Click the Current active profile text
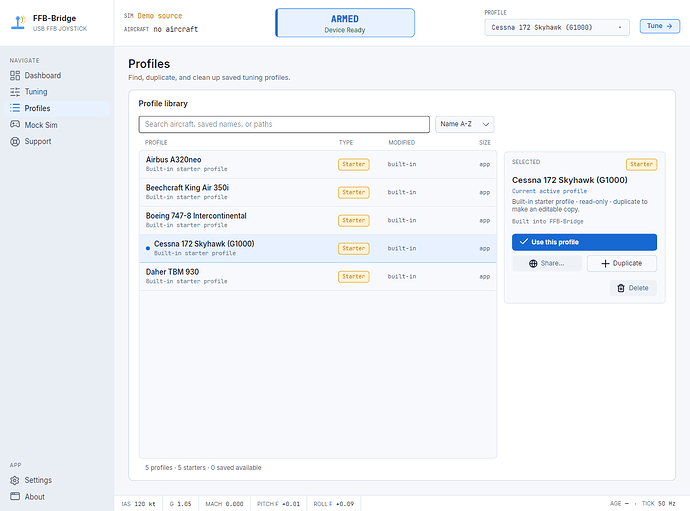The height and width of the screenshot is (511, 690). point(549,191)
